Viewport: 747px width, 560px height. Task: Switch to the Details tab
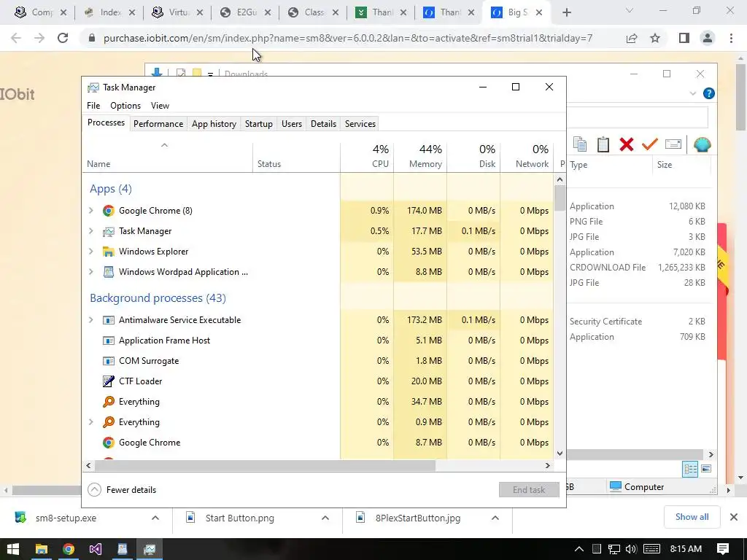pyautogui.click(x=323, y=124)
